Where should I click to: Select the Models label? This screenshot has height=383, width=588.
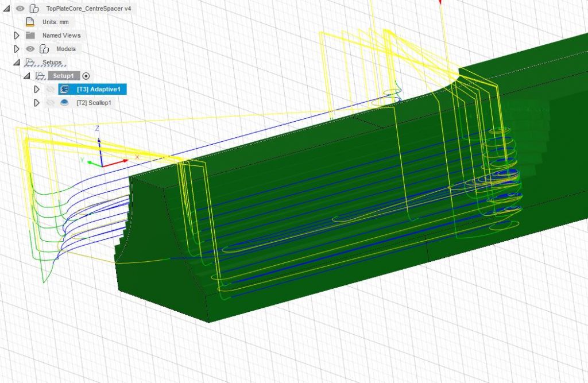coord(66,49)
